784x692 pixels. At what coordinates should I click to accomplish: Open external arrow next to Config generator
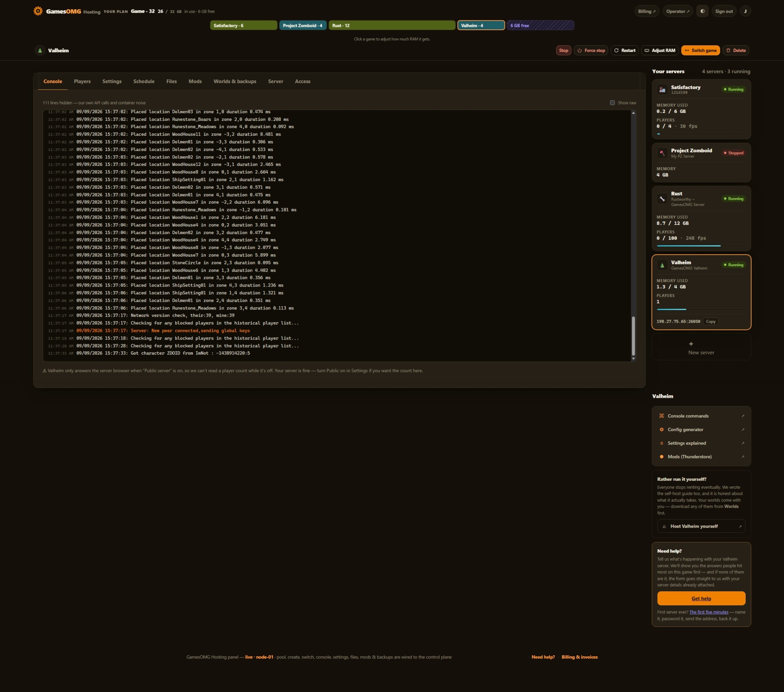coord(742,429)
